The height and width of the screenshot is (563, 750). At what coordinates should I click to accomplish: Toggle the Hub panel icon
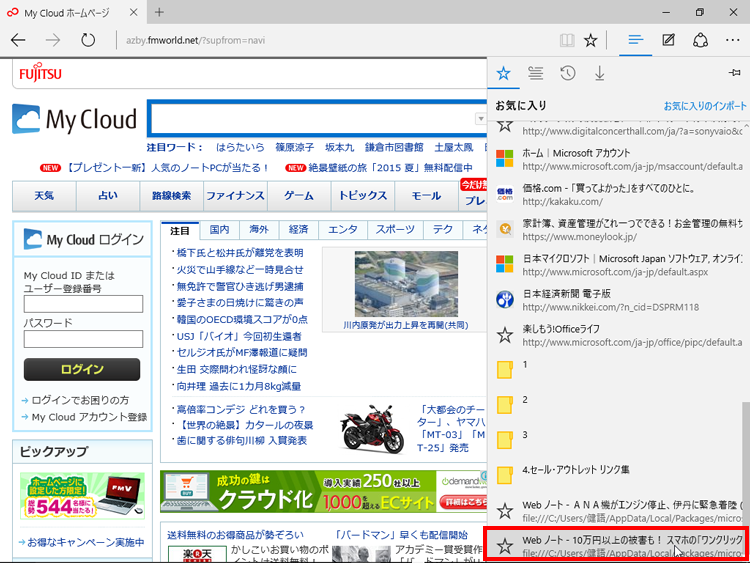tap(634, 40)
